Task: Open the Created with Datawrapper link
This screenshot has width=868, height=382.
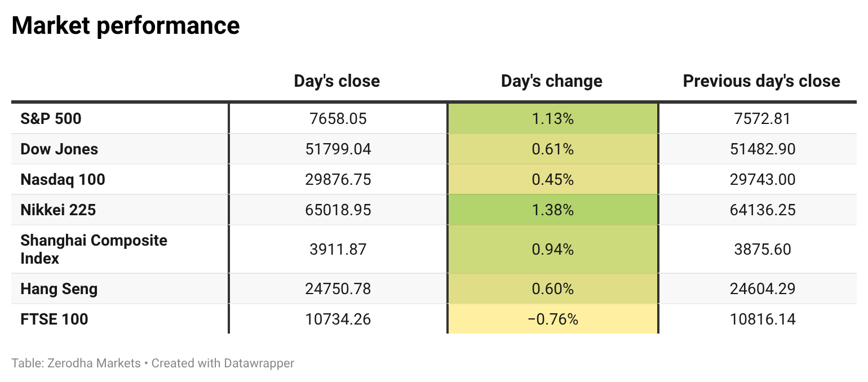Action: click(x=223, y=363)
